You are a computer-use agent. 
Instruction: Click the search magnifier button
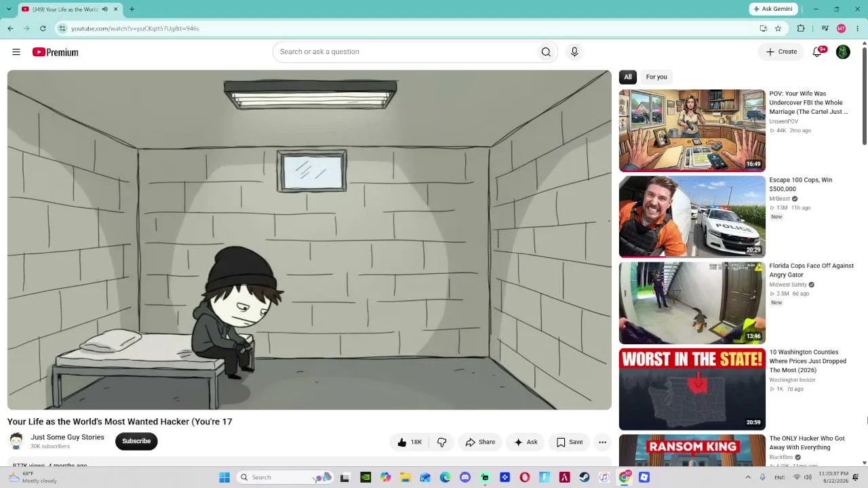(x=546, y=52)
